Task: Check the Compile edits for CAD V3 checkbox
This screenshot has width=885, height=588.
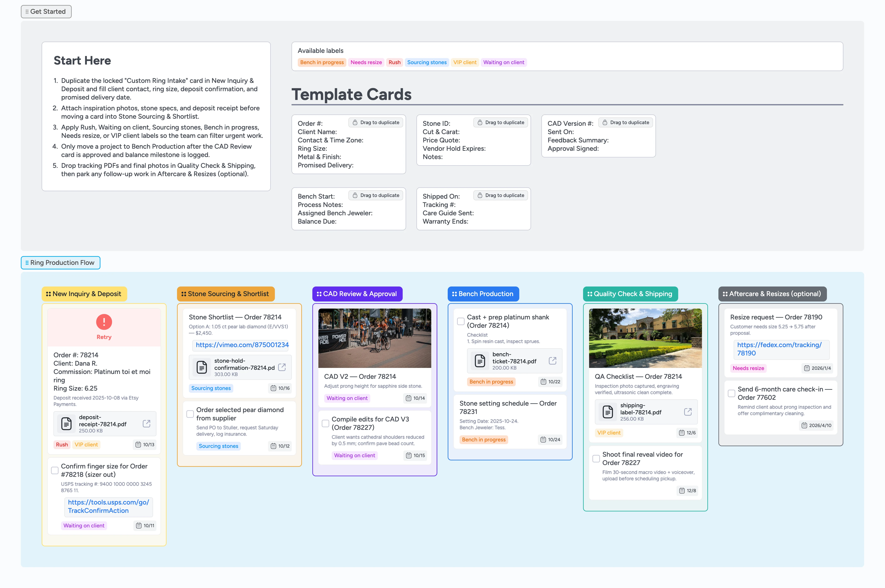Action: click(x=325, y=423)
